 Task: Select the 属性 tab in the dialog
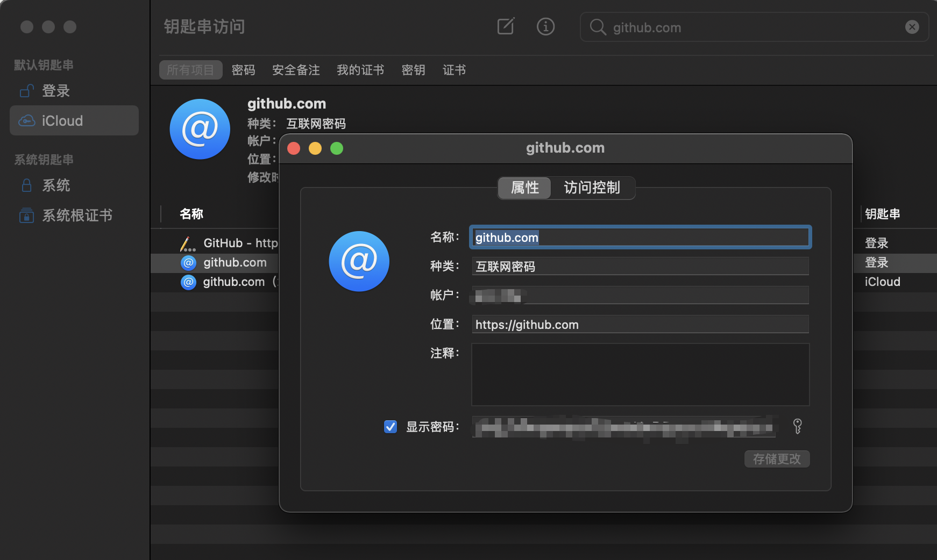[x=524, y=188]
